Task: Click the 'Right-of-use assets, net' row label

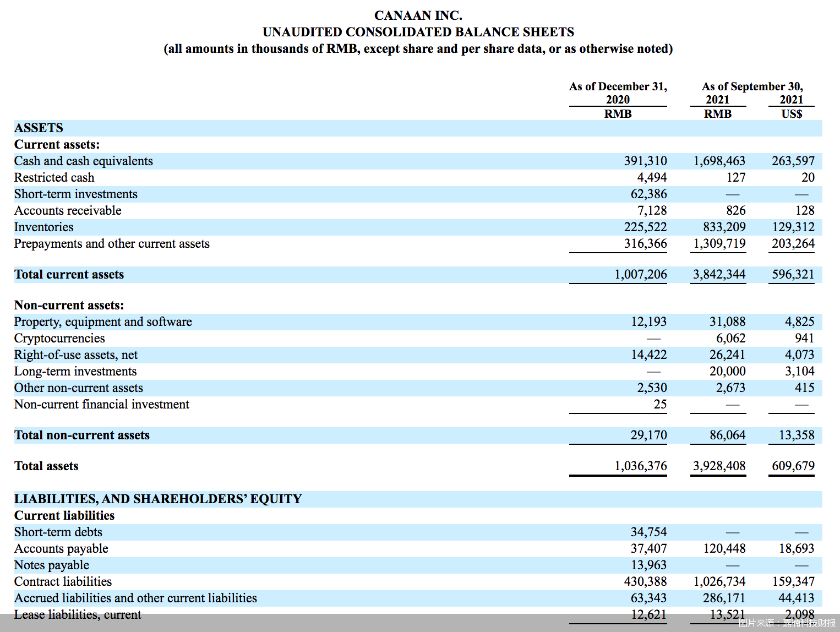Action: [76, 355]
